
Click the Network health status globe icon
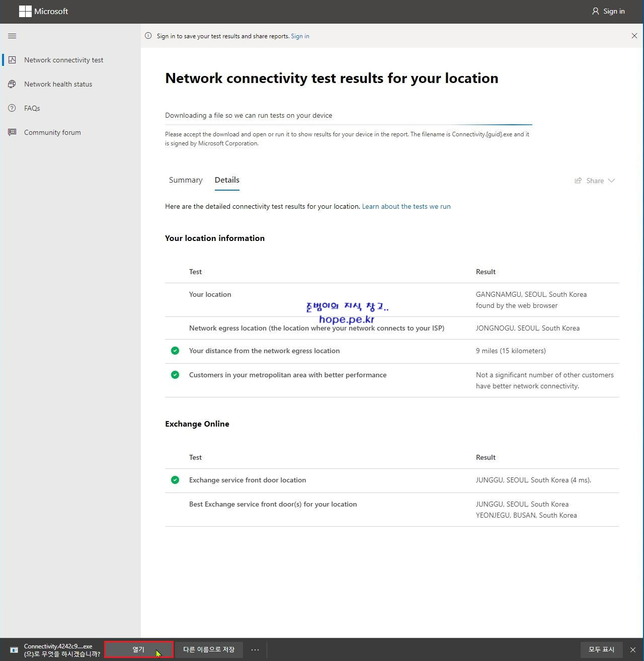click(x=12, y=84)
